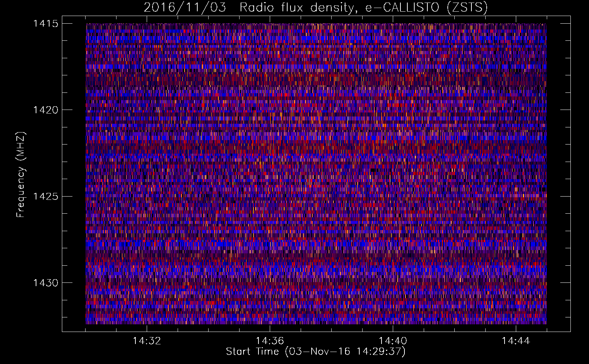Click the 1415 frequency tick label
This screenshot has height=364, width=589.
coord(46,24)
